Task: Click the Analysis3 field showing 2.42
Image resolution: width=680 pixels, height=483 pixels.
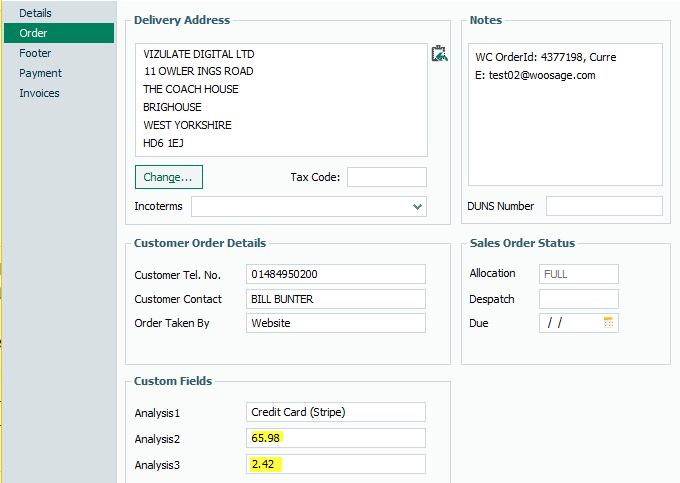Action: (335, 464)
